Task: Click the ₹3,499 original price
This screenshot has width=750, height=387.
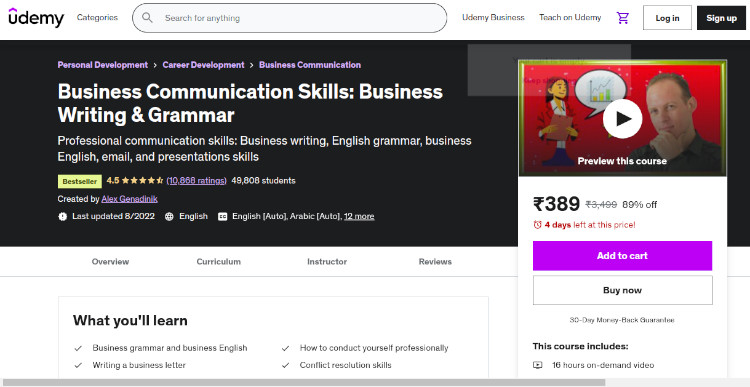Action: click(x=601, y=205)
